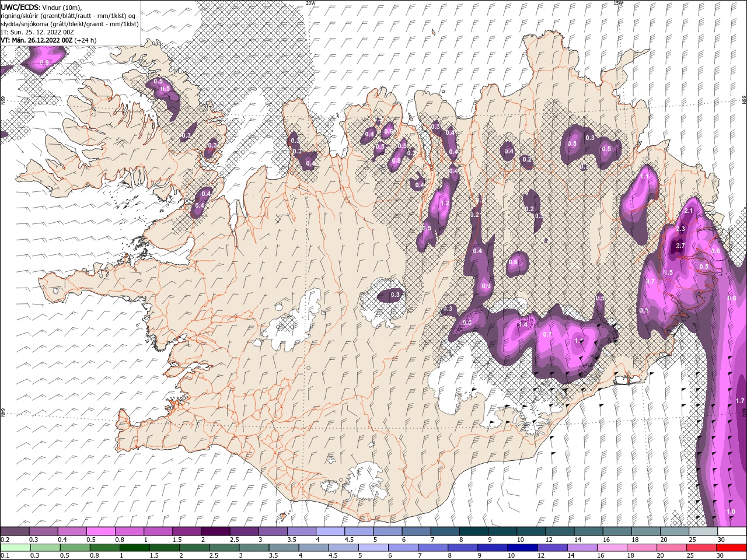Select the light violet 14 rain scale swatch
This screenshot has height=560, width=747.
pos(581,548)
